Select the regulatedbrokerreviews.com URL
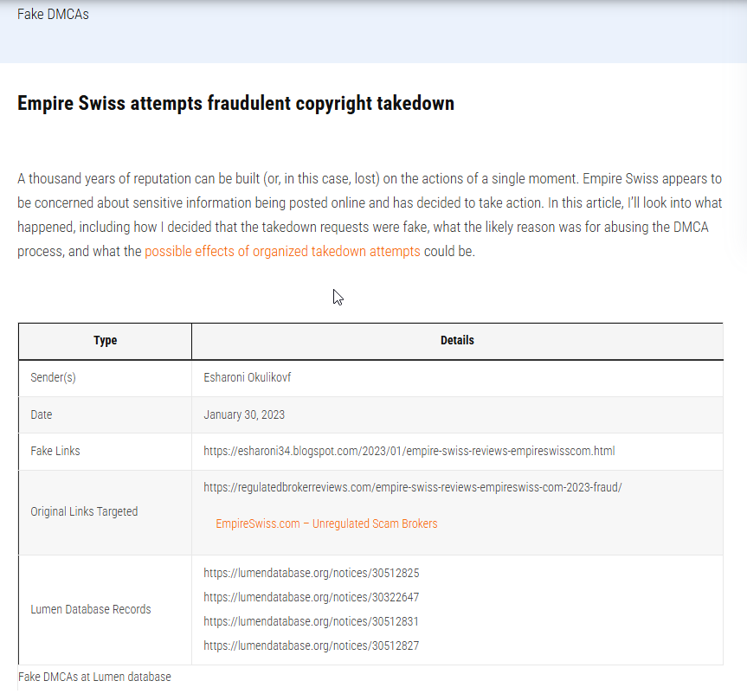This screenshot has width=747, height=700. pos(413,487)
